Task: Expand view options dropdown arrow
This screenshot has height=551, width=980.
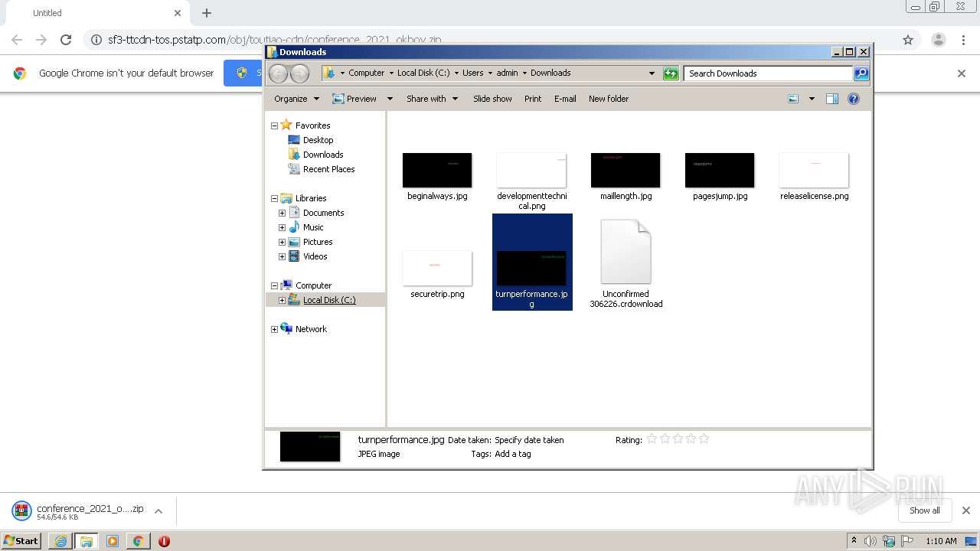Action: 812,99
